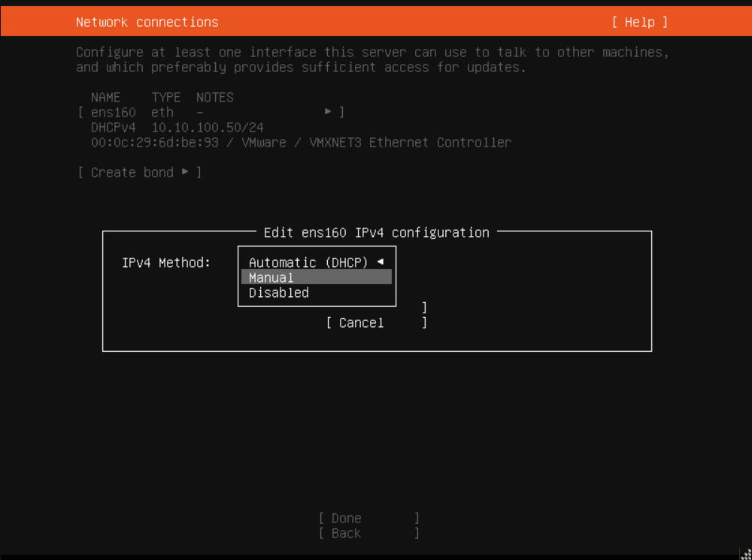Select Automatic (DHCP) IPv4 method
752x560 pixels.
coord(317,262)
